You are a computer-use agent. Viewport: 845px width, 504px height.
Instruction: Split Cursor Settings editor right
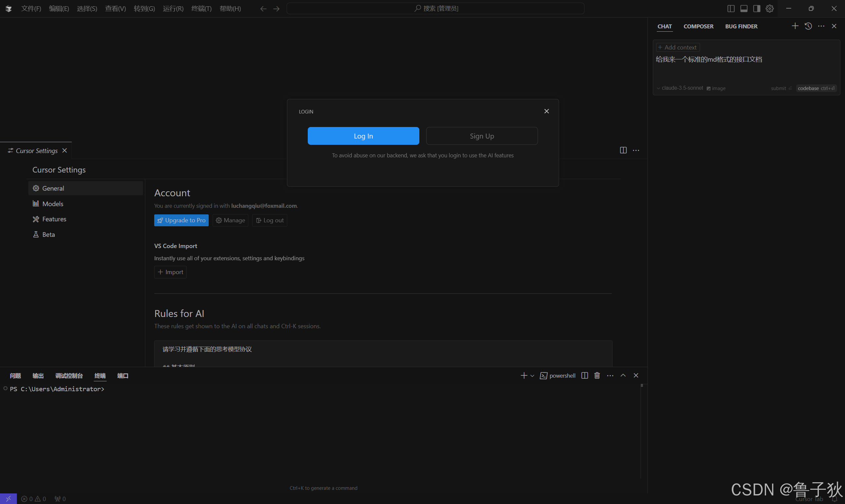(x=623, y=150)
